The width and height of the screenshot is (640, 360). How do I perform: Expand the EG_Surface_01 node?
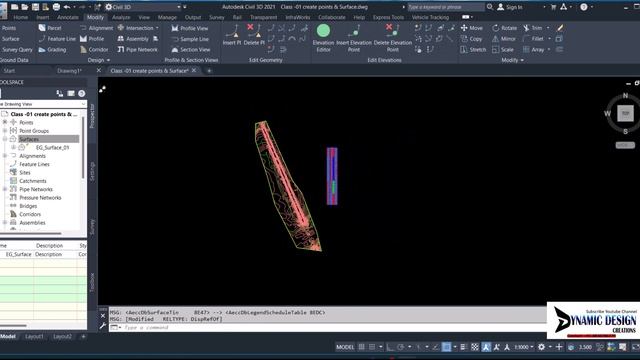(x=13, y=147)
